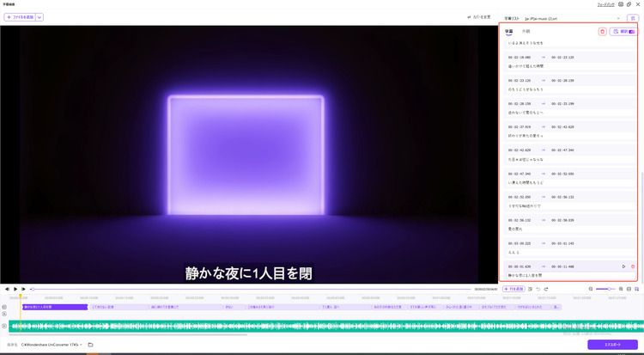The height and width of the screenshot is (355, 644).
Task: Click the timeline horizontal scrollbar
Action: pos(128,335)
